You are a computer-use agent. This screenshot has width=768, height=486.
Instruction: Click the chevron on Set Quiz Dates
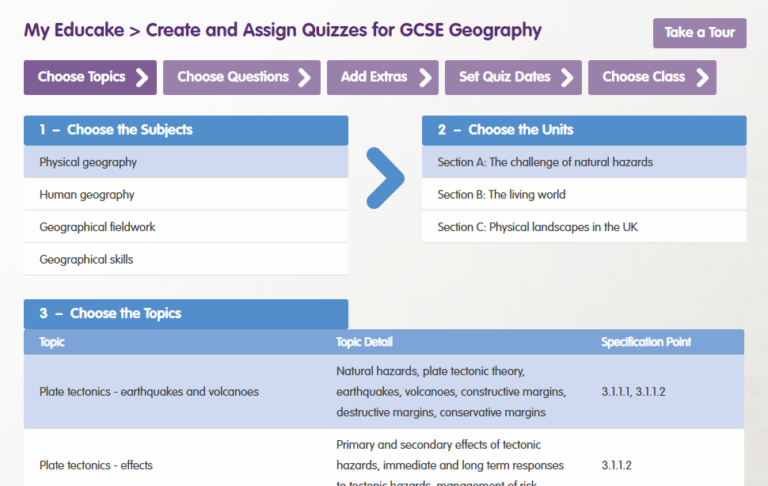[567, 77]
